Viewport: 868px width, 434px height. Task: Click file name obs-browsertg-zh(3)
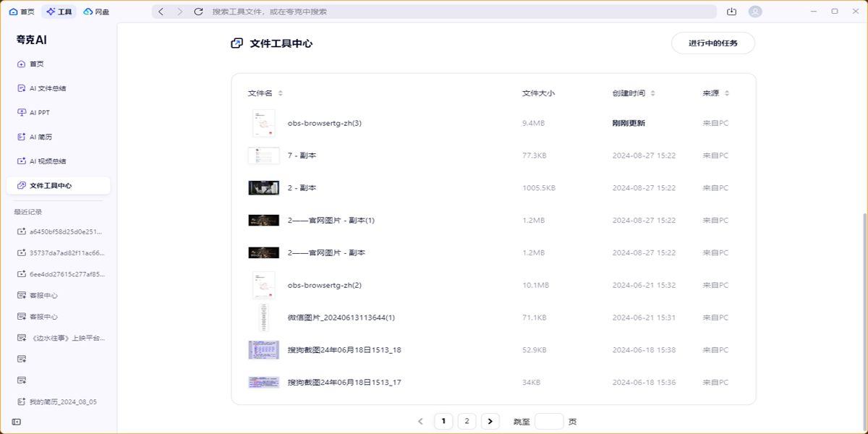pos(324,123)
